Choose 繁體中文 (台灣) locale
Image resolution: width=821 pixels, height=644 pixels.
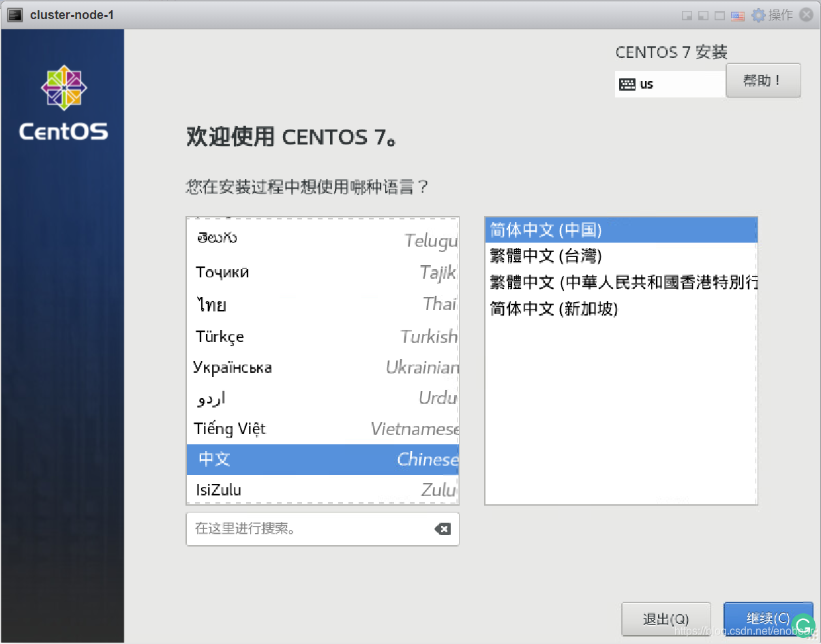pos(621,256)
